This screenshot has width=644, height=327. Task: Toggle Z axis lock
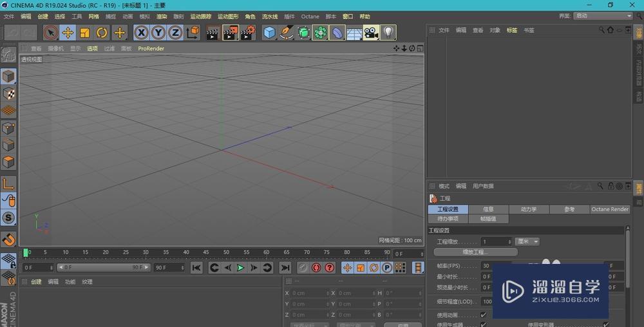(x=175, y=32)
